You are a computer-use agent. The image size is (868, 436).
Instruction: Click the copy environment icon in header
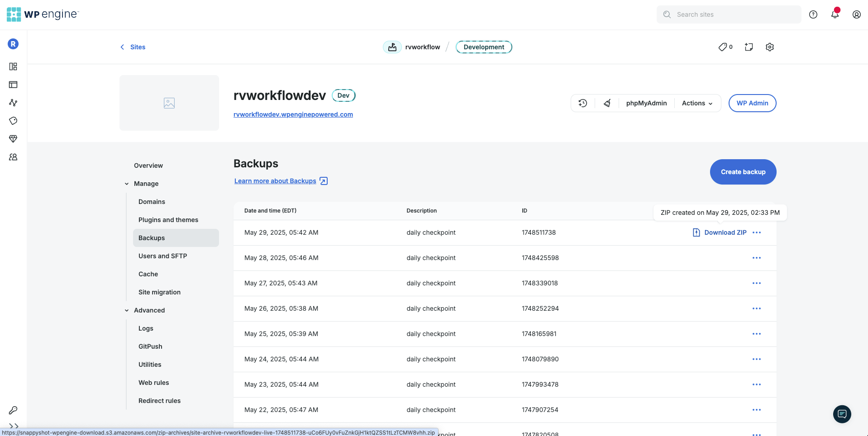pyautogui.click(x=749, y=47)
